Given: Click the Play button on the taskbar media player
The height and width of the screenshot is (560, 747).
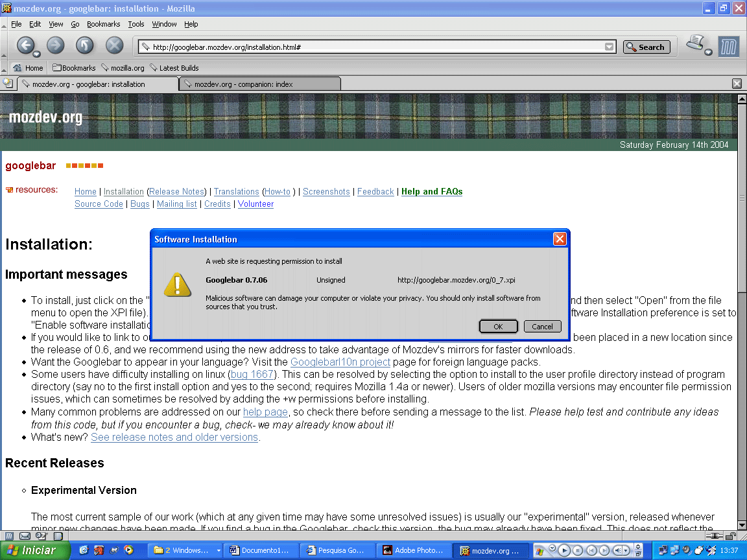Looking at the screenshot, I should pos(564,550).
